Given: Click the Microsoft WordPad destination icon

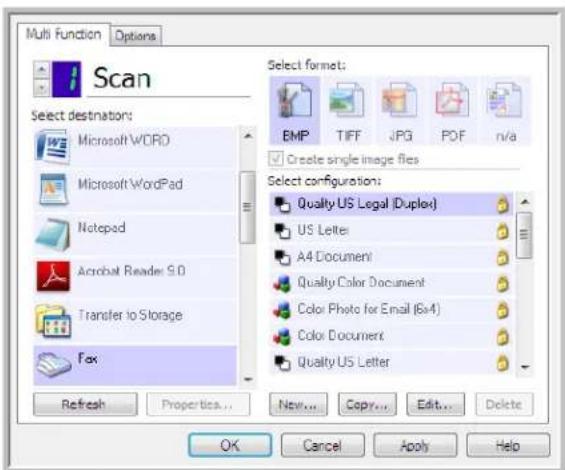Looking at the screenshot, I should 53,190.
